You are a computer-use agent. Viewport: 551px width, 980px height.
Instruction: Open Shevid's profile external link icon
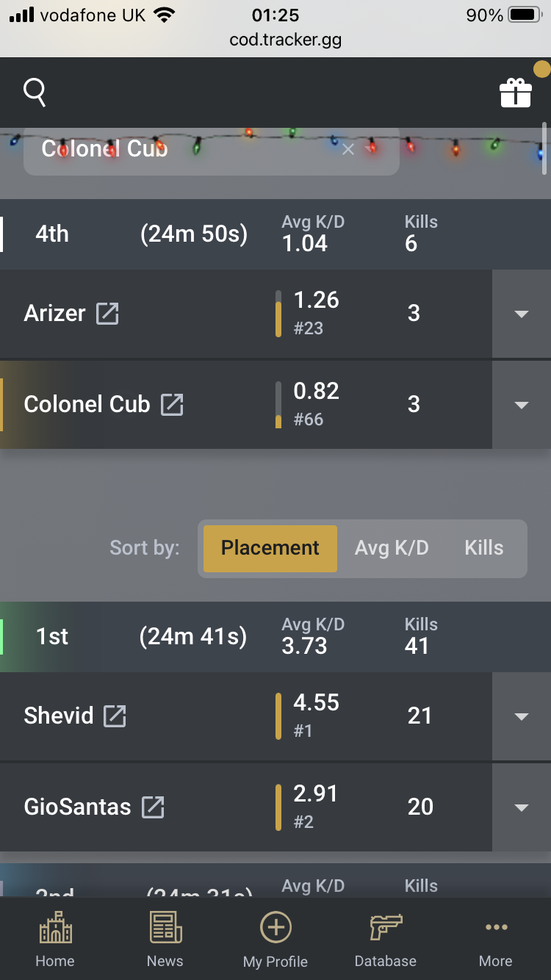tap(115, 716)
